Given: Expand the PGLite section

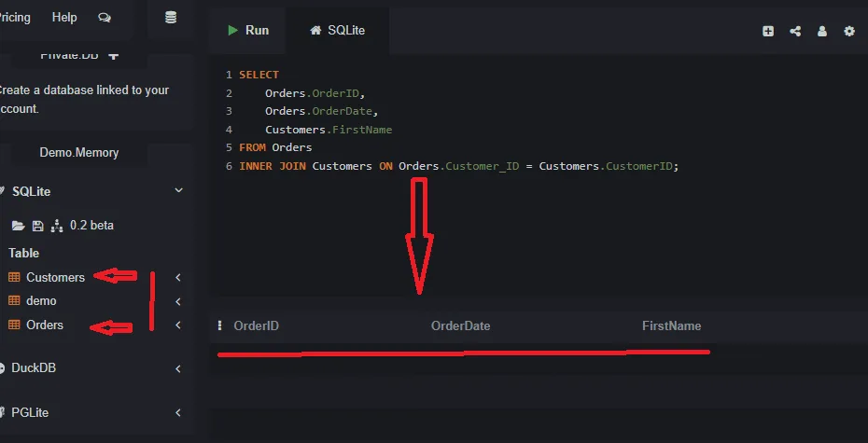Looking at the screenshot, I should [178, 412].
